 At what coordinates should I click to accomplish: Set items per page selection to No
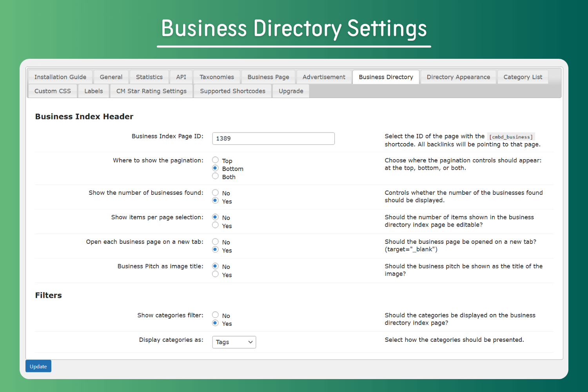pyautogui.click(x=215, y=217)
